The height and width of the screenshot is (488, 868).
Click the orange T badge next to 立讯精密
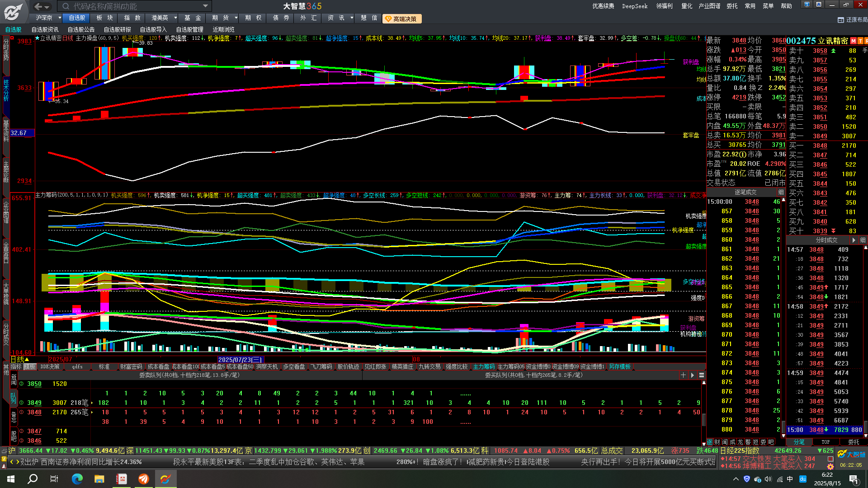click(x=860, y=41)
